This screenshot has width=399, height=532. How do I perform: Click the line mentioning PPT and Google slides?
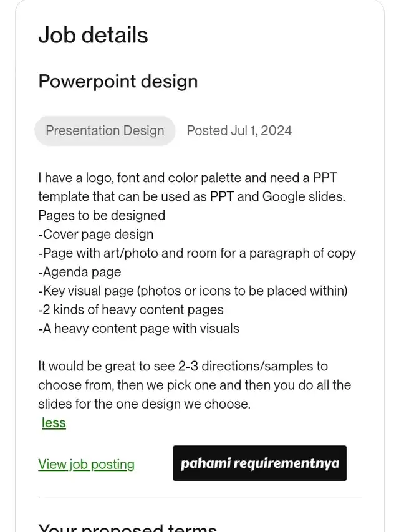(x=191, y=197)
